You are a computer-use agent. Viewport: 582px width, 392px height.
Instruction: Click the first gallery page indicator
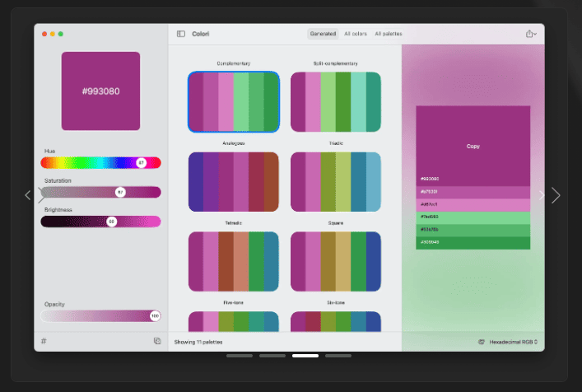240,356
